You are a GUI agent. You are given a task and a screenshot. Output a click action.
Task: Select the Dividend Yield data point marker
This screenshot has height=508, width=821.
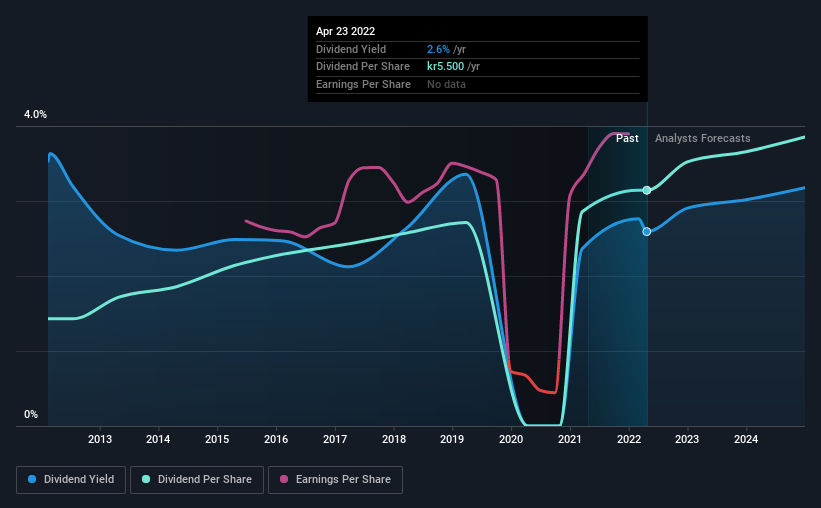click(x=647, y=231)
